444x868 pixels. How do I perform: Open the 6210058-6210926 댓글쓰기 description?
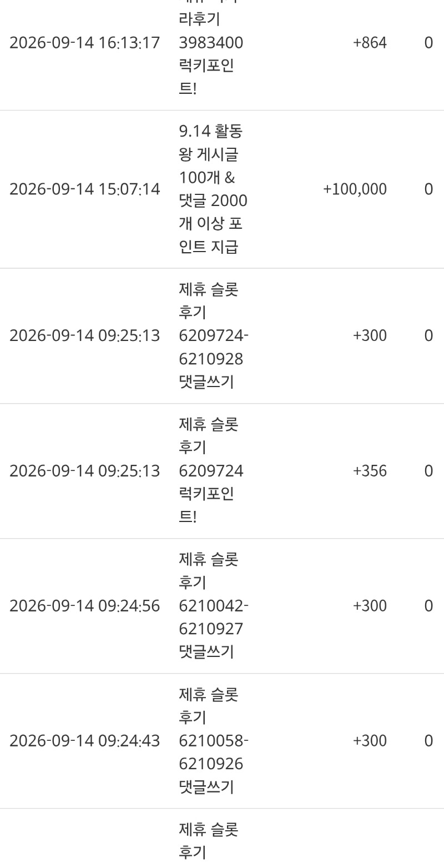click(214, 741)
